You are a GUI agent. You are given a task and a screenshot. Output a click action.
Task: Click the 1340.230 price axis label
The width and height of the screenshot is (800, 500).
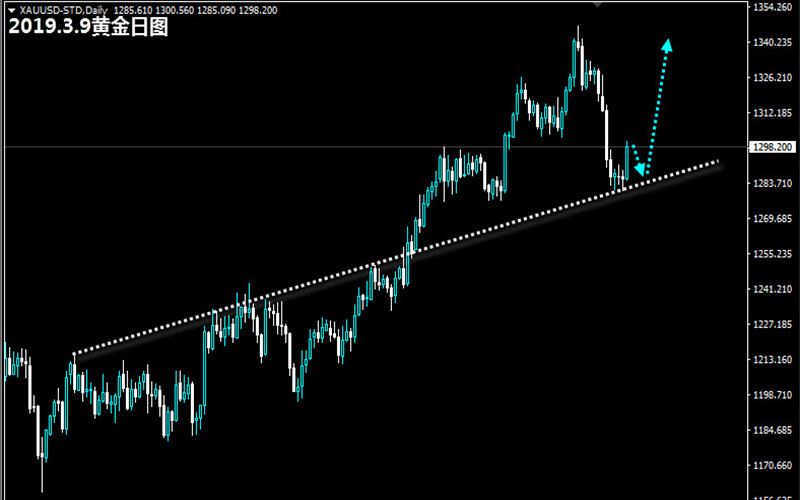coord(774,42)
